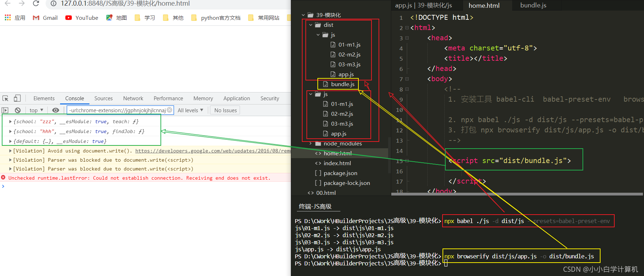Switch to the Memory tab

203,98
